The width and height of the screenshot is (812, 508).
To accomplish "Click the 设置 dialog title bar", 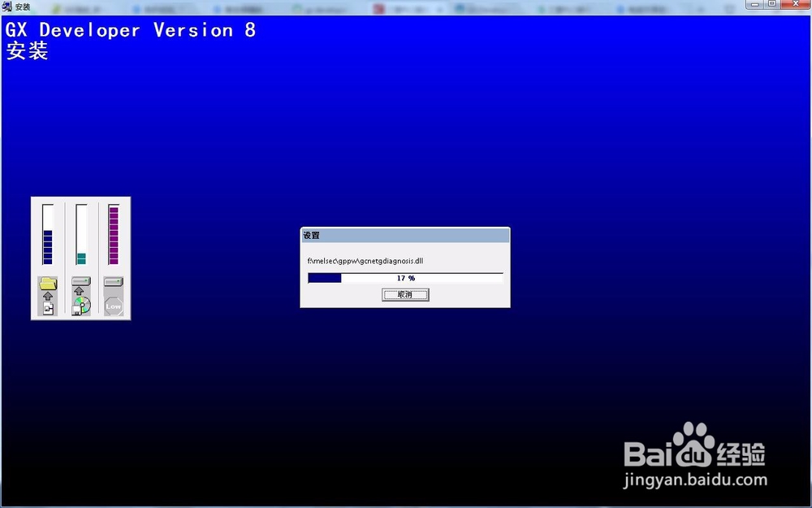I will click(x=405, y=236).
